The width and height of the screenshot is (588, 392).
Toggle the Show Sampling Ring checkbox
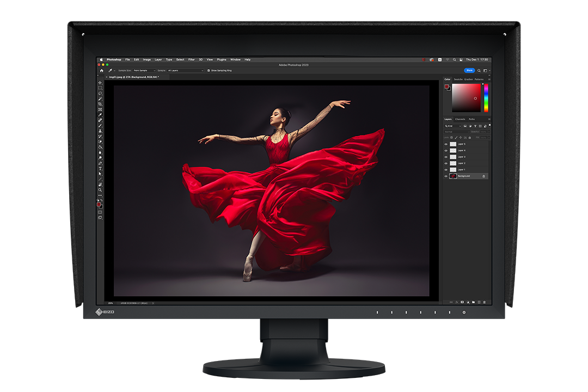pos(209,70)
